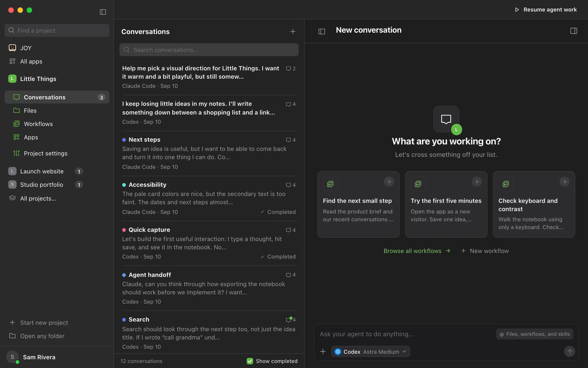Image resolution: width=588 pixels, height=368 pixels.
Task: Open the Accessibility conversation
Action: pos(209,198)
